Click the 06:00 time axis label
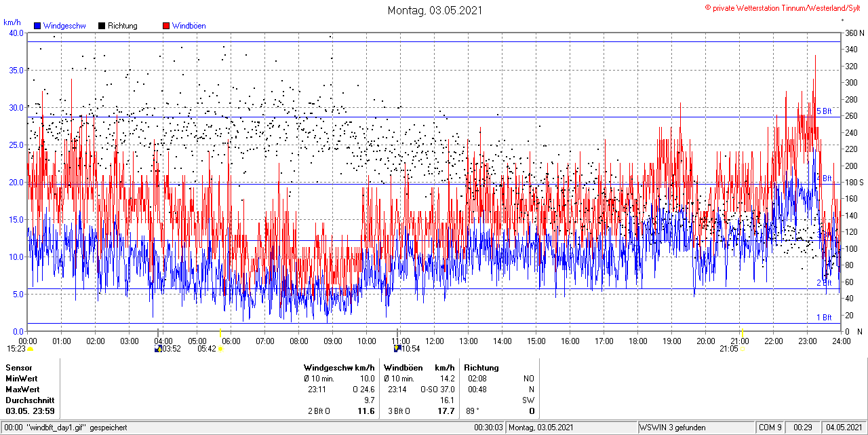 [x=231, y=341]
